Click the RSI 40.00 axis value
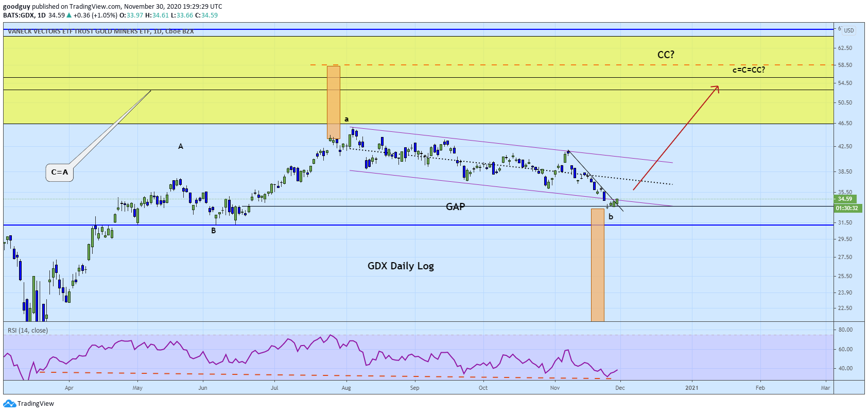Screen dimensions: 868x413 point(845,368)
